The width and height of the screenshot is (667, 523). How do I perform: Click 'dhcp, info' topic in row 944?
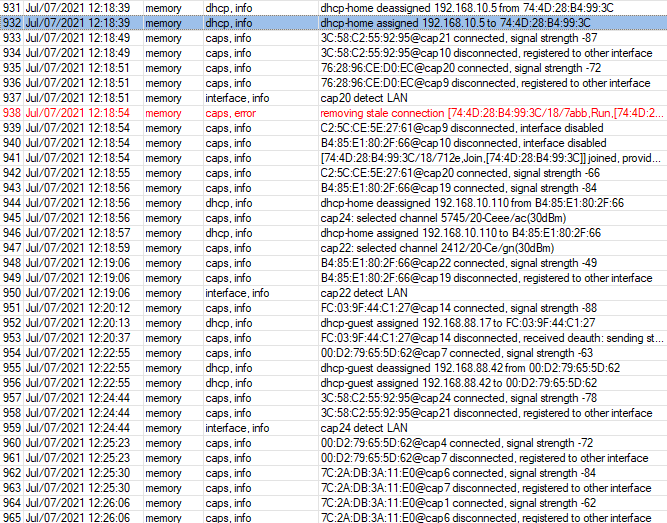click(229, 203)
